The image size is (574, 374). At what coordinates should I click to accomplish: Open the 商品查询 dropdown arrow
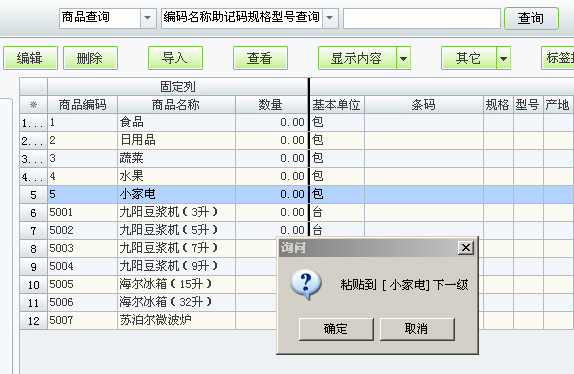click(147, 18)
